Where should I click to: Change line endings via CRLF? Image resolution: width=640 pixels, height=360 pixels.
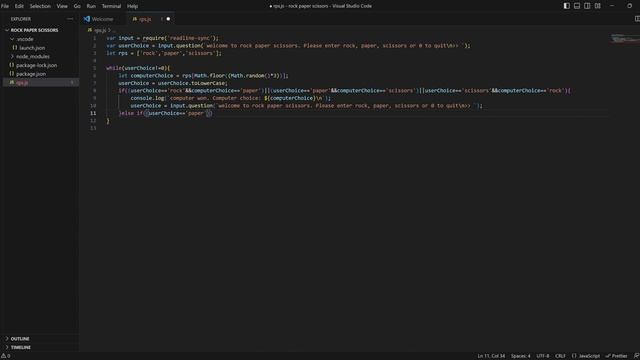[560, 356]
